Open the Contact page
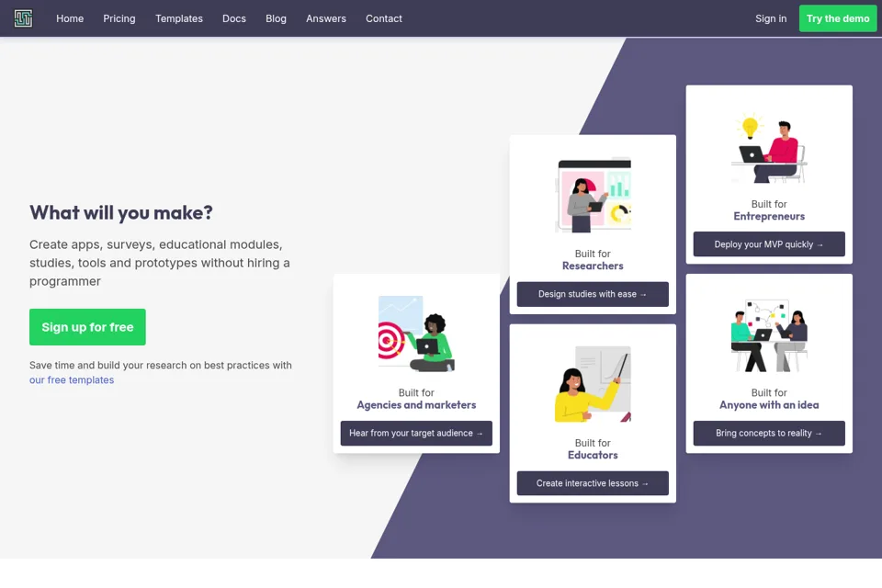Viewport: 882px width, 588px height. [384, 18]
